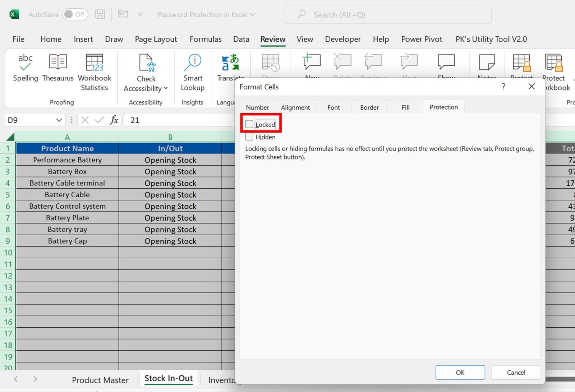The width and height of the screenshot is (575, 392).
Task: Click the Save icon in the title bar
Action: coord(100,14)
